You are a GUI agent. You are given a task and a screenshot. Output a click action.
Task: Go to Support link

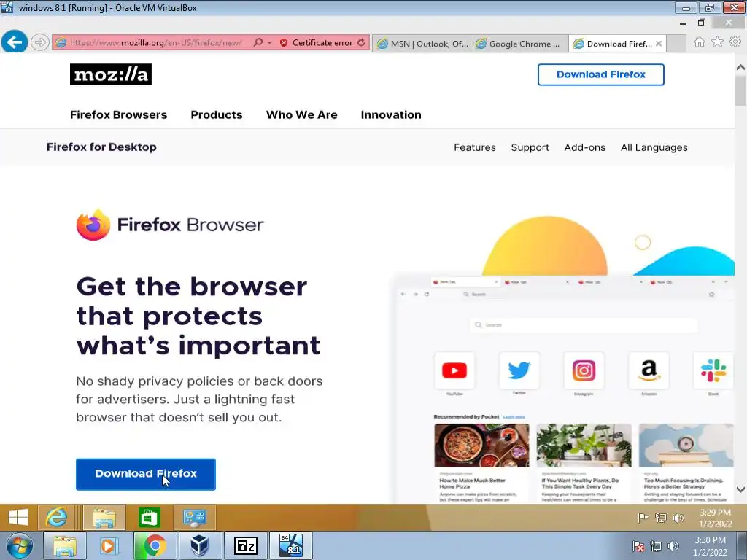pyautogui.click(x=530, y=147)
